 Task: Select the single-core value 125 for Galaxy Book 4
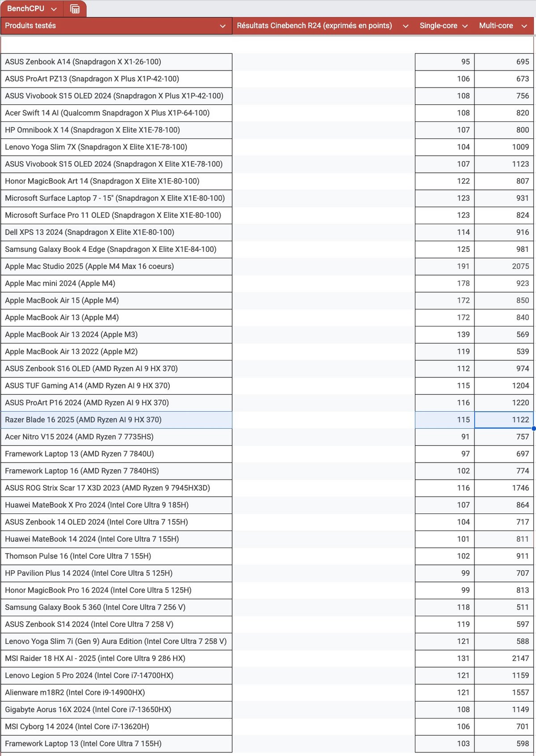click(x=445, y=249)
